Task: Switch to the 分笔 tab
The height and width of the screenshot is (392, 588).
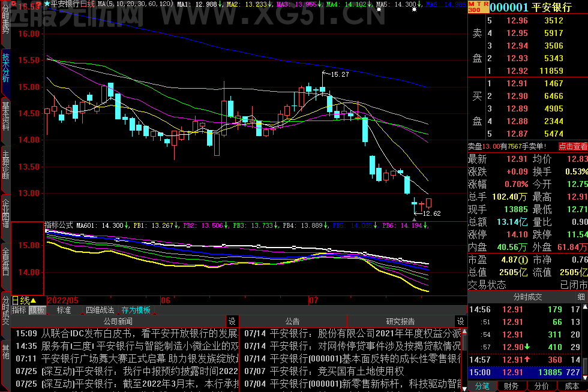Action: coord(482,387)
